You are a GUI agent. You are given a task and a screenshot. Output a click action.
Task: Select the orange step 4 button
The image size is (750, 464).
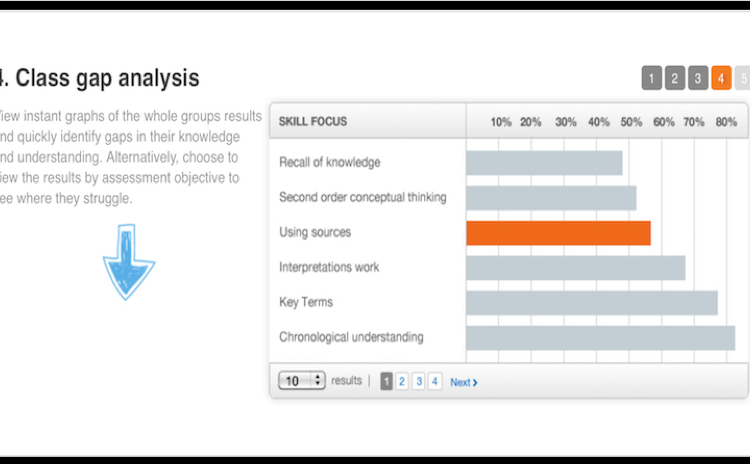tap(721, 78)
